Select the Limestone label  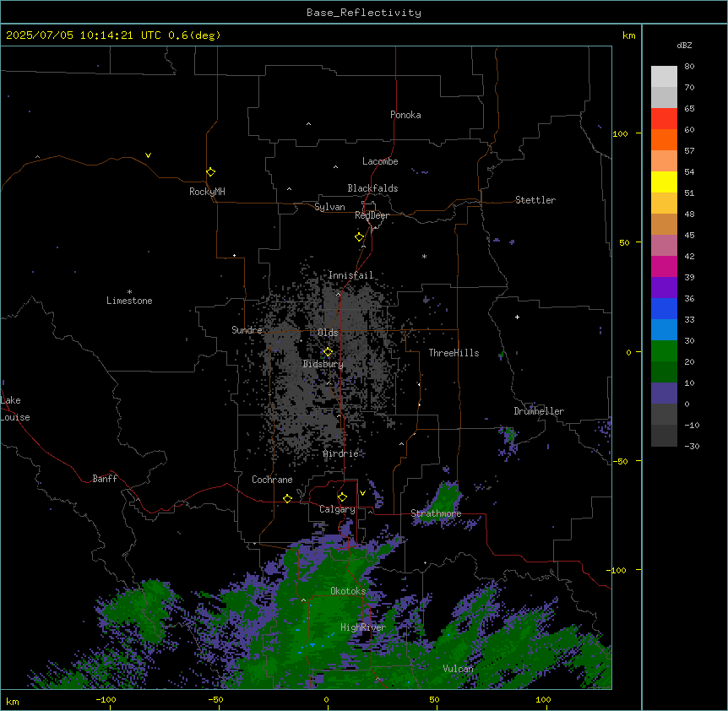point(129,301)
